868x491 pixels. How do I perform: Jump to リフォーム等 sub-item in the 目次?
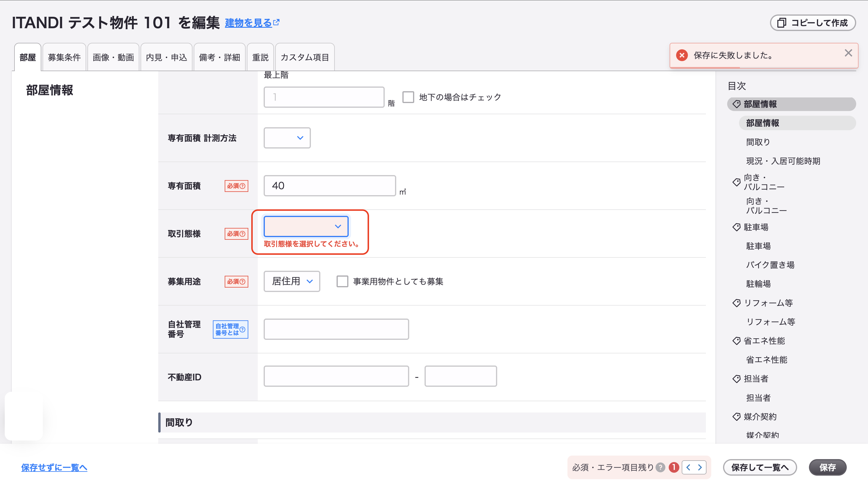771,322
